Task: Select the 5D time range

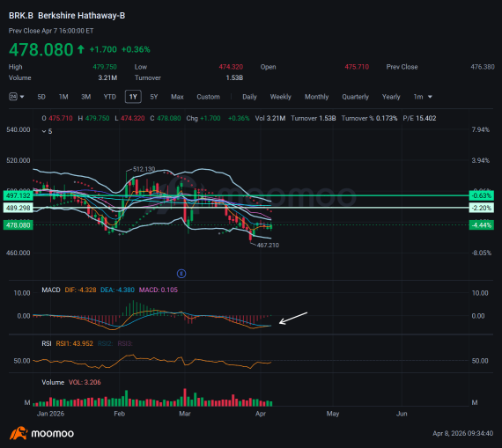Action: (41, 97)
